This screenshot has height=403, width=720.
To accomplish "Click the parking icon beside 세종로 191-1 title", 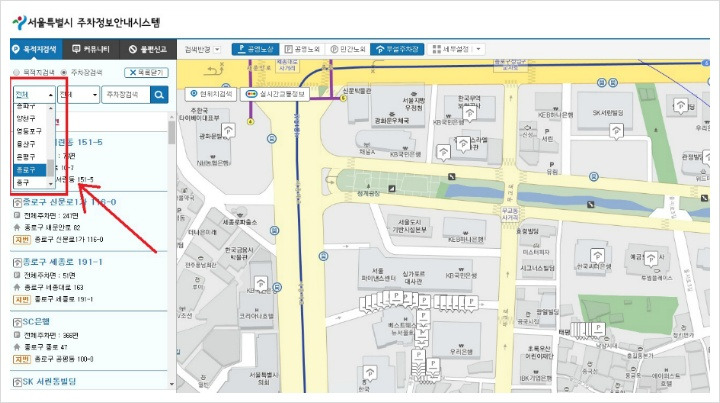I will pyautogui.click(x=17, y=263).
